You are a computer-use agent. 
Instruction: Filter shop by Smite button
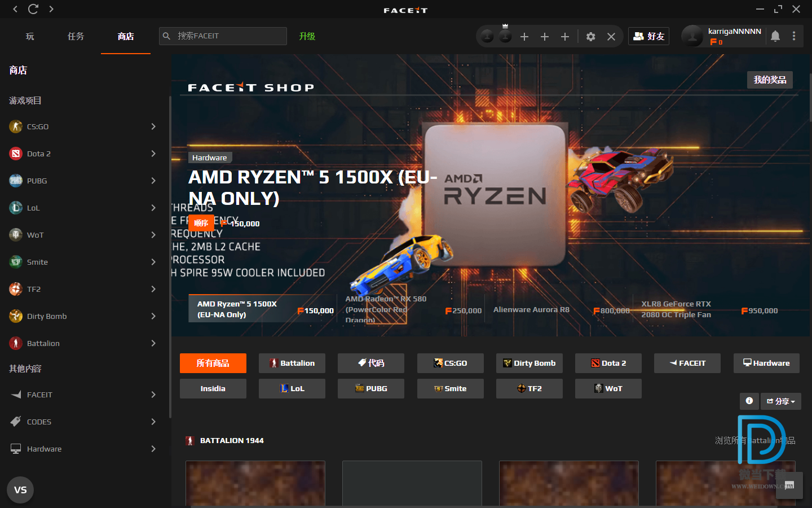(451, 388)
